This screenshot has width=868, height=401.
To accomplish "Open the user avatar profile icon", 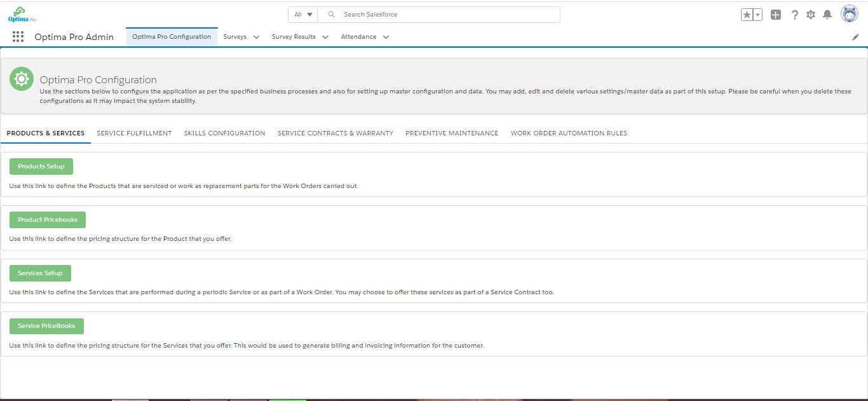I will point(849,13).
